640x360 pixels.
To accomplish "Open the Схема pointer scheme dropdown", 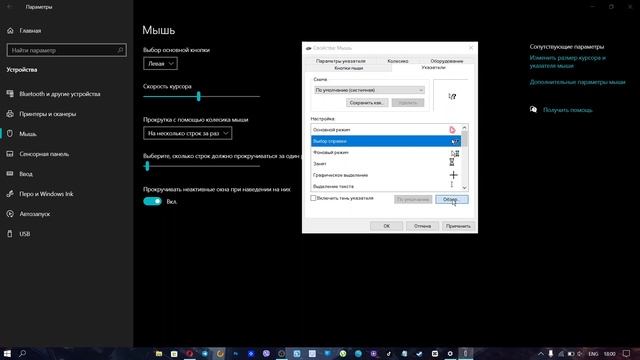I will pyautogui.click(x=369, y=90).
